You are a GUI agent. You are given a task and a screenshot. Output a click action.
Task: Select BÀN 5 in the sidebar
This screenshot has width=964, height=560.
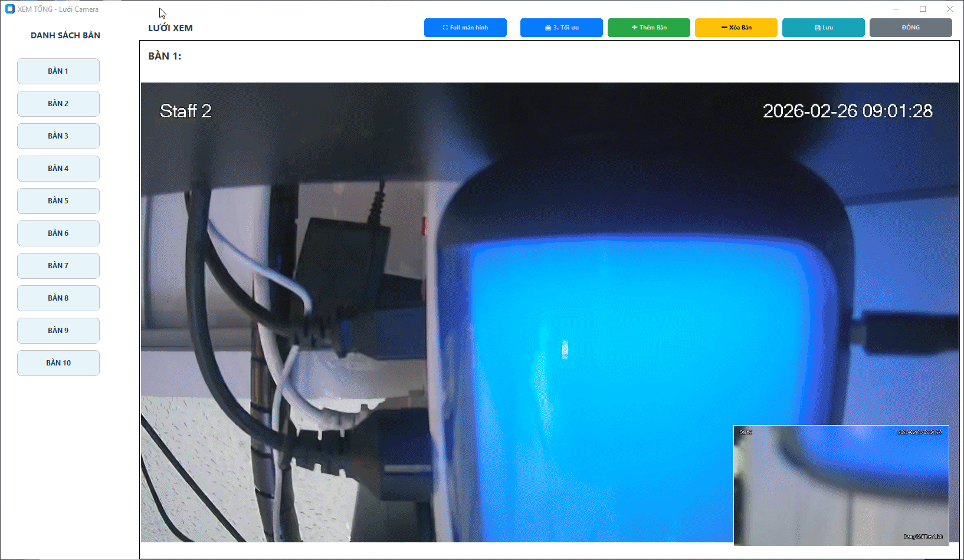pos(58,201)
